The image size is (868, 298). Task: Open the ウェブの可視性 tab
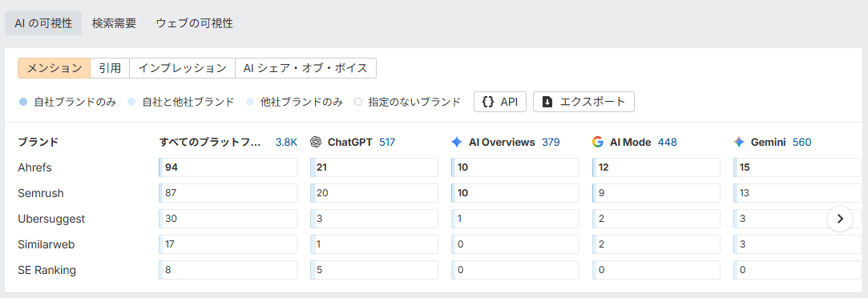click(x=194, y=23)
